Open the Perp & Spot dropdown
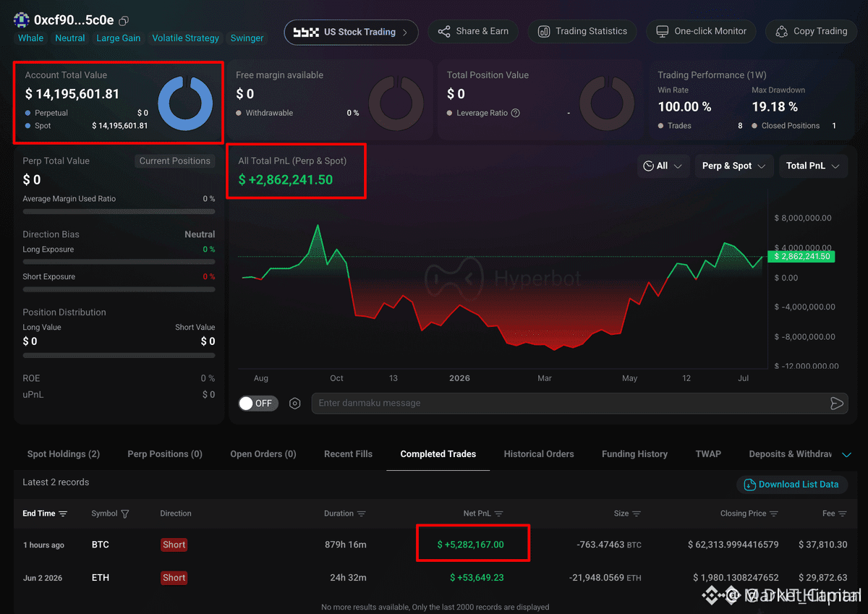 733,166
